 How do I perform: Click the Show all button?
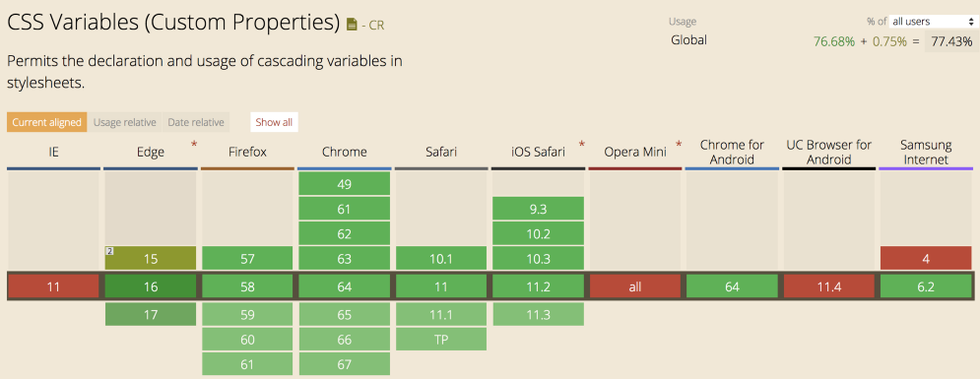point(274,122)
